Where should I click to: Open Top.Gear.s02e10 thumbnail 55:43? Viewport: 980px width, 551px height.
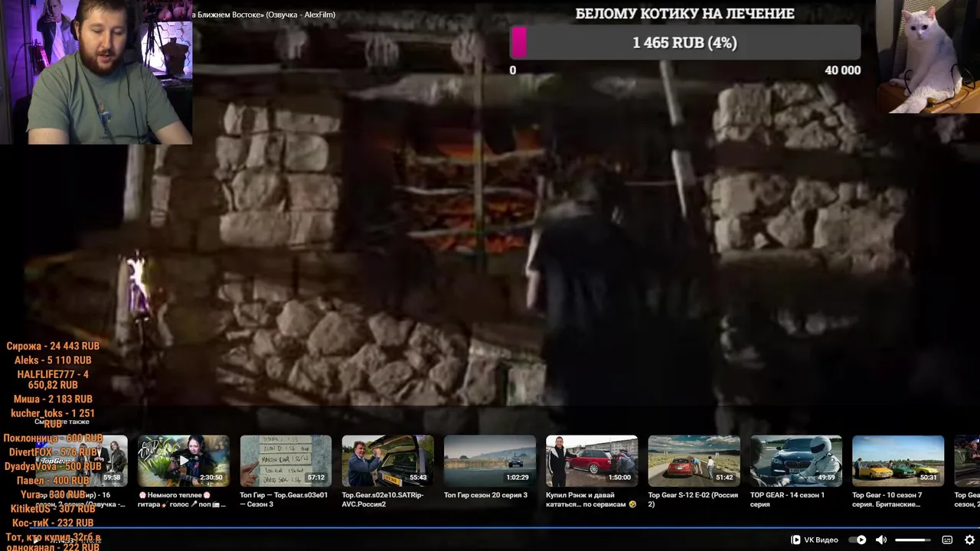[387, 461]
